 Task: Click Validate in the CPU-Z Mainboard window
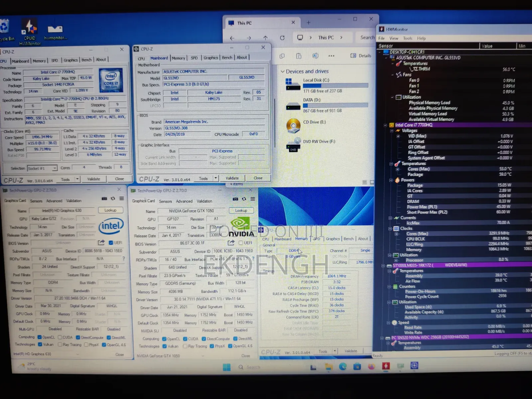coord(232,178)
